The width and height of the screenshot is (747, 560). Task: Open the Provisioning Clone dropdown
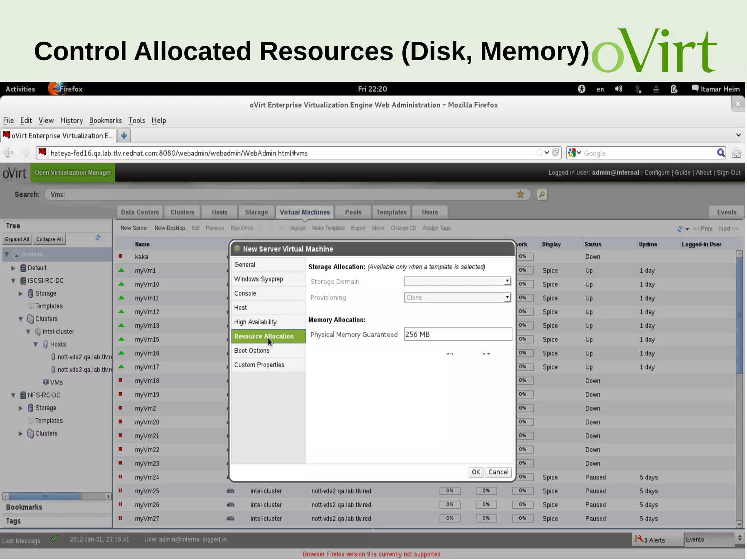point(507,297)
